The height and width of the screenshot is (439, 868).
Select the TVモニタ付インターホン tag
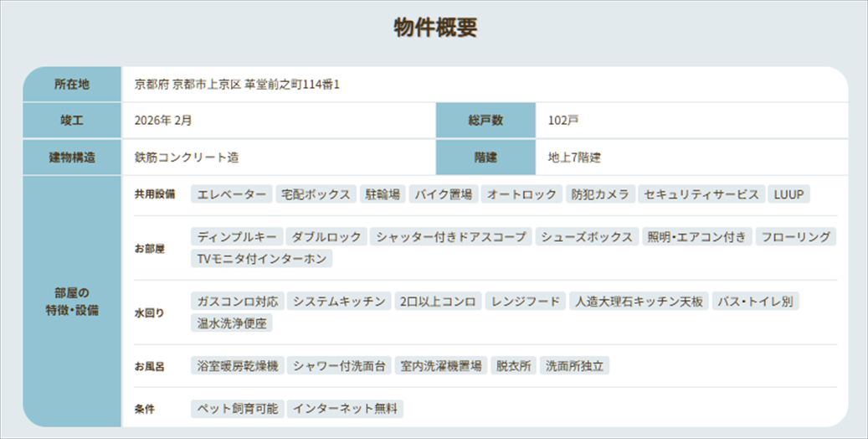(x=261, y=258)
